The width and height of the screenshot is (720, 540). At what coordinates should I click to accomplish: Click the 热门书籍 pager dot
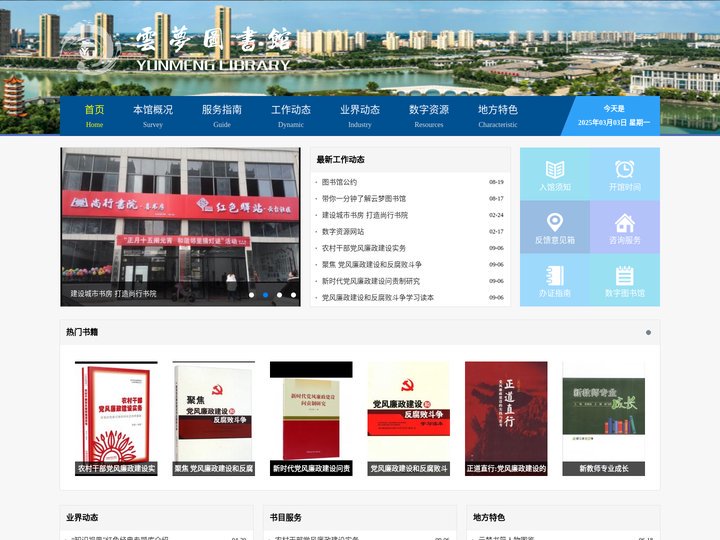[648, 332]
